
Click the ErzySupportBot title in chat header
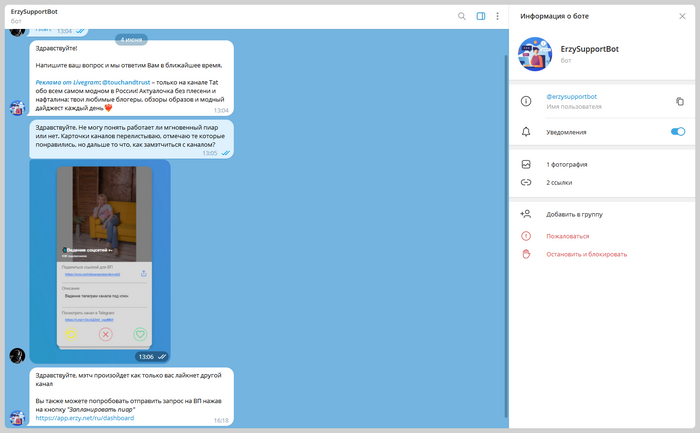pos(34,12)
